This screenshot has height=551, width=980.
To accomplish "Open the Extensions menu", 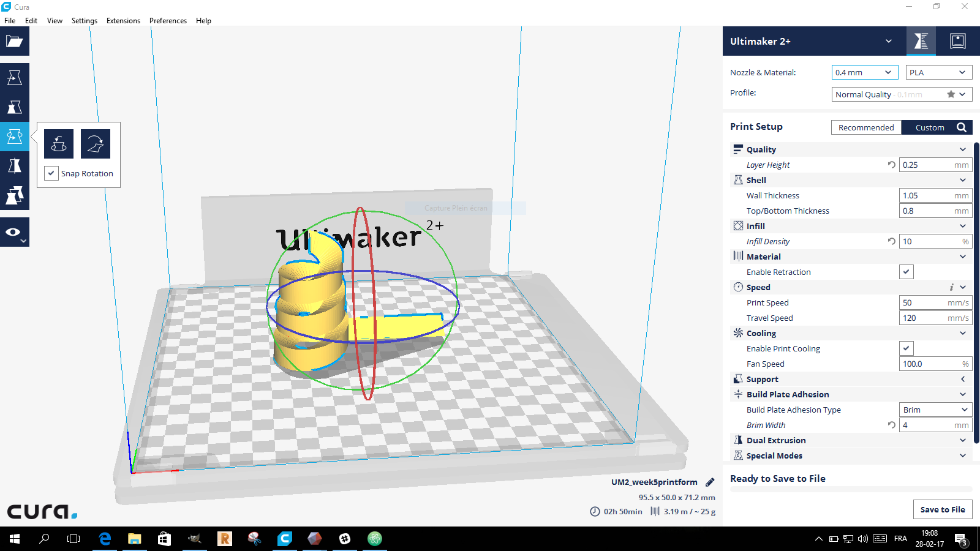I will tap(123, 20).
